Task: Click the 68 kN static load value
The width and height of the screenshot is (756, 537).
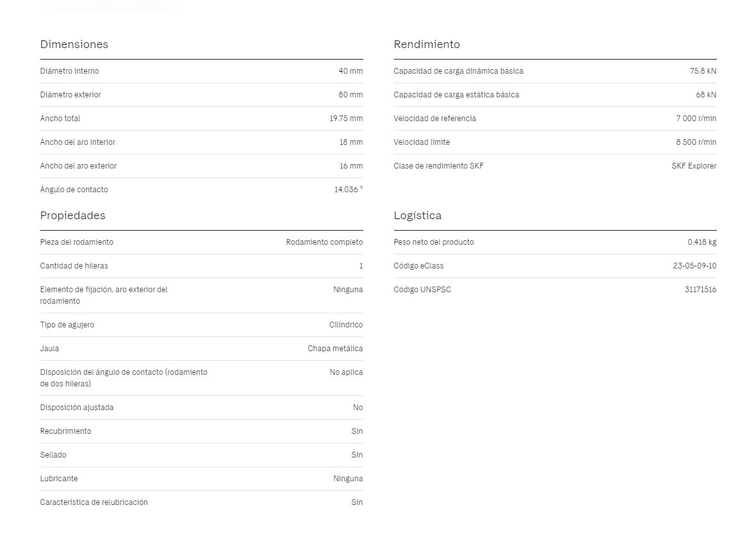Action: coord(706,94)
